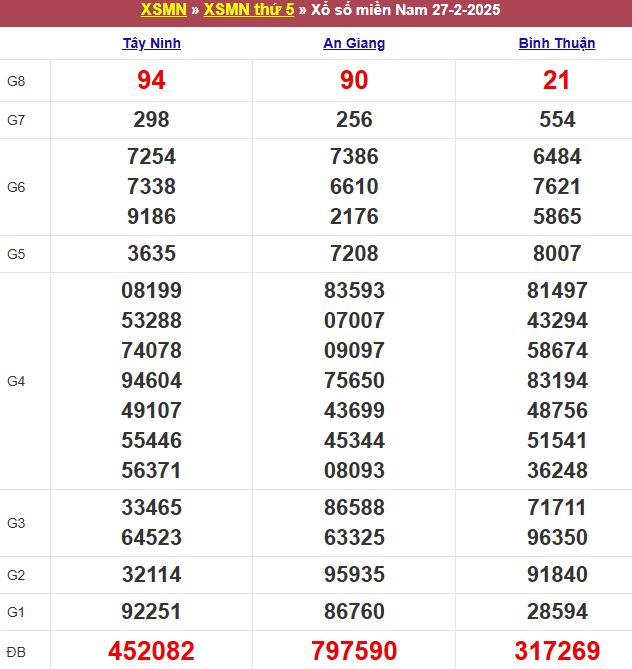Click Tây Ninh G6 number 9186
The height and width of the screenshot is (669, 632).
coord(151,216)
